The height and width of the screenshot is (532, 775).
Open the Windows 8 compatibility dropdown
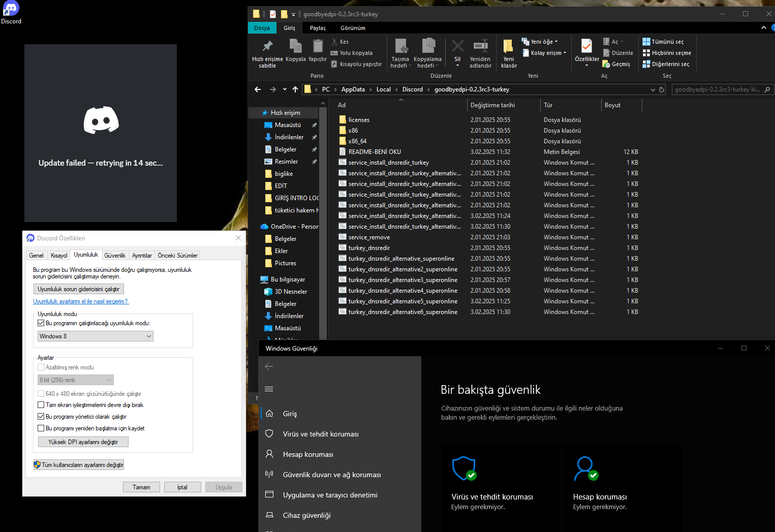(96, 336)
